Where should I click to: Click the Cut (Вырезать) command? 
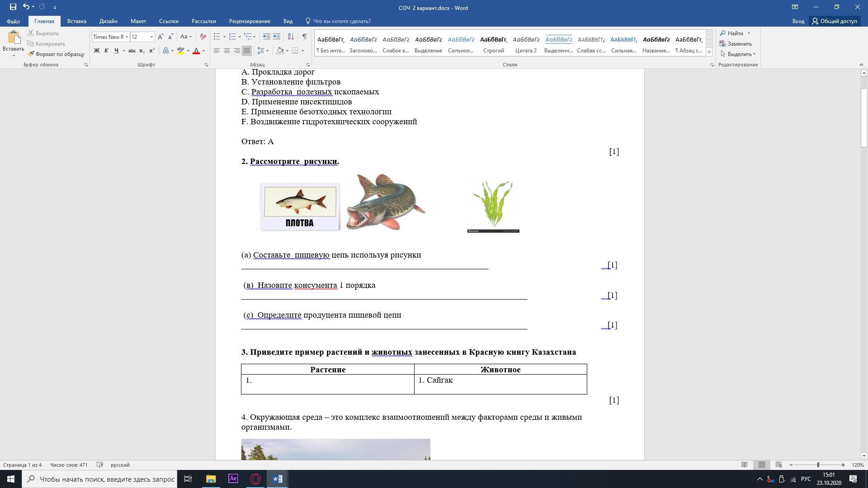pos(43,33)
